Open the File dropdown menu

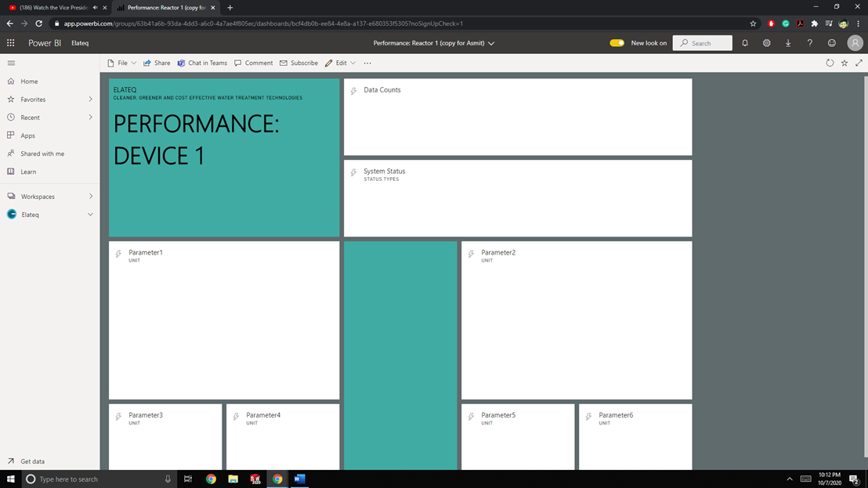click(121, 63)
